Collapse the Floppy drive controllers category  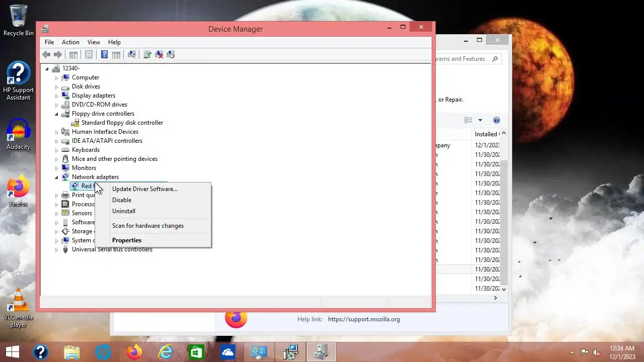pos(56,114)
